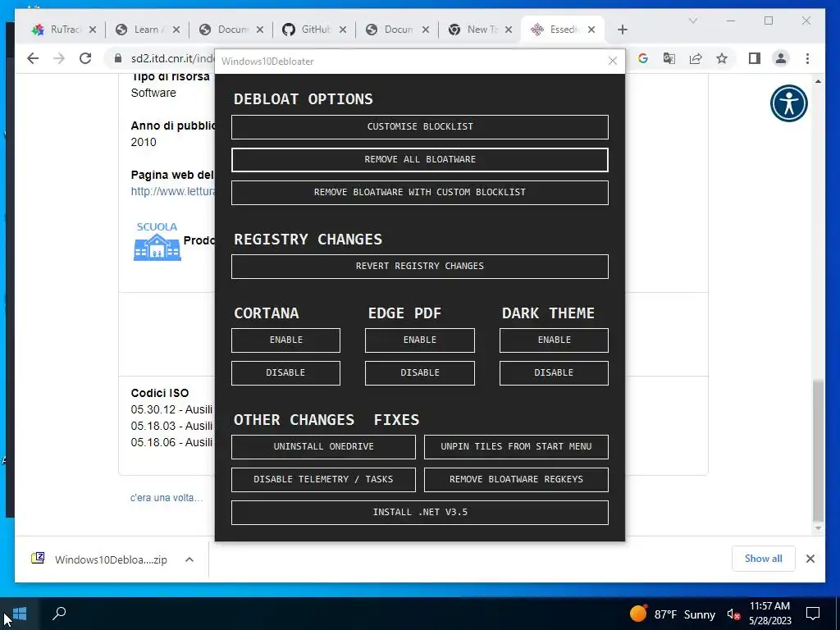Click Remove Bloatware Regkeys button
This screenshot has height=630, width=840.
click(x=516, y=479)
